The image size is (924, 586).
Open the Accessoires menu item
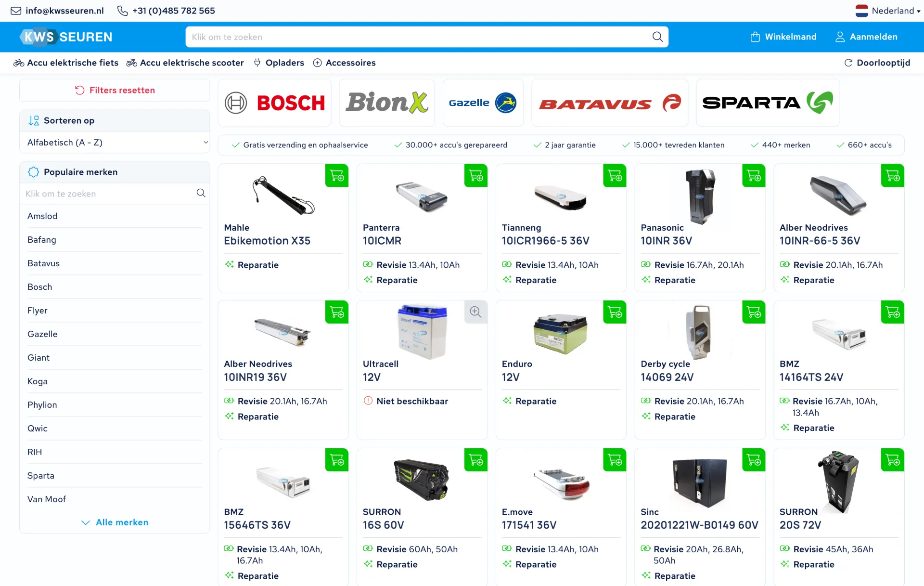pyautogui.click(x=345, y=63)
